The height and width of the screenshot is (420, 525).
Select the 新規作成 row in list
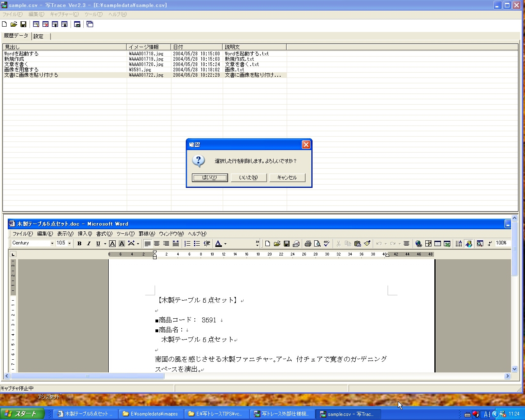(x=145, y=59)
